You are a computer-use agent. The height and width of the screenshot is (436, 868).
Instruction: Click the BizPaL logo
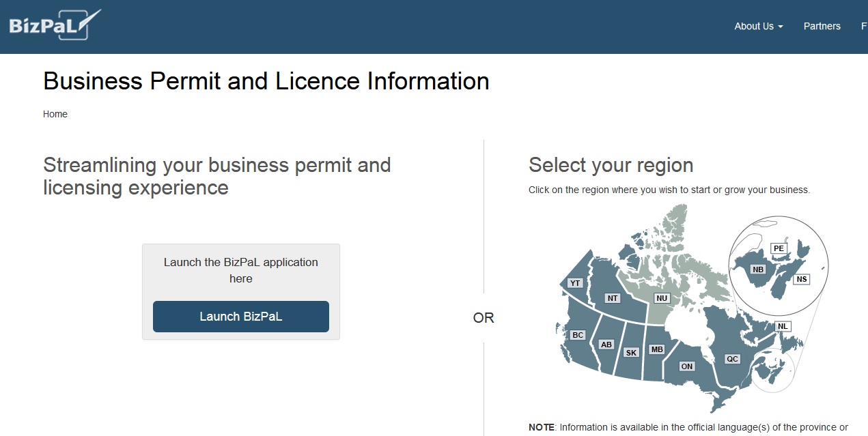click(x=55, y=25)
